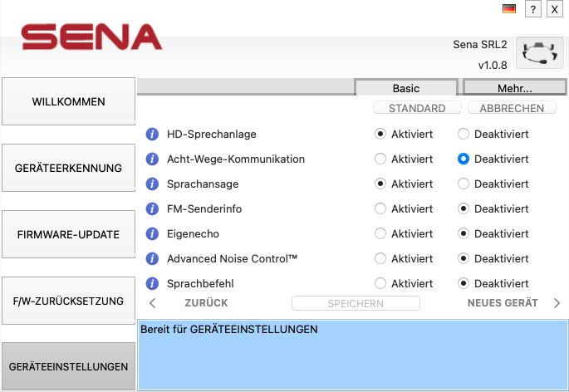Image resolution: width=569 pixels, height=392 pixels.
Task: Select the Basic settings tab
Action: tap(405, 88)
